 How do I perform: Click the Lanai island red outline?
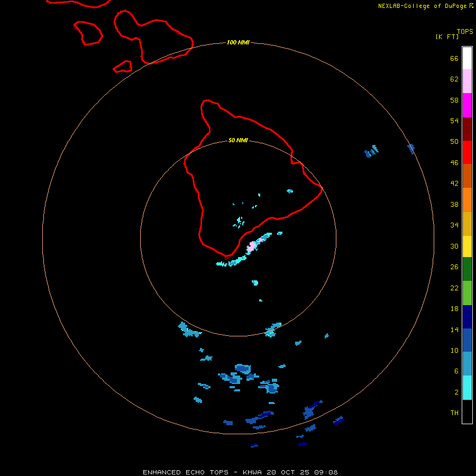(88, 33)
